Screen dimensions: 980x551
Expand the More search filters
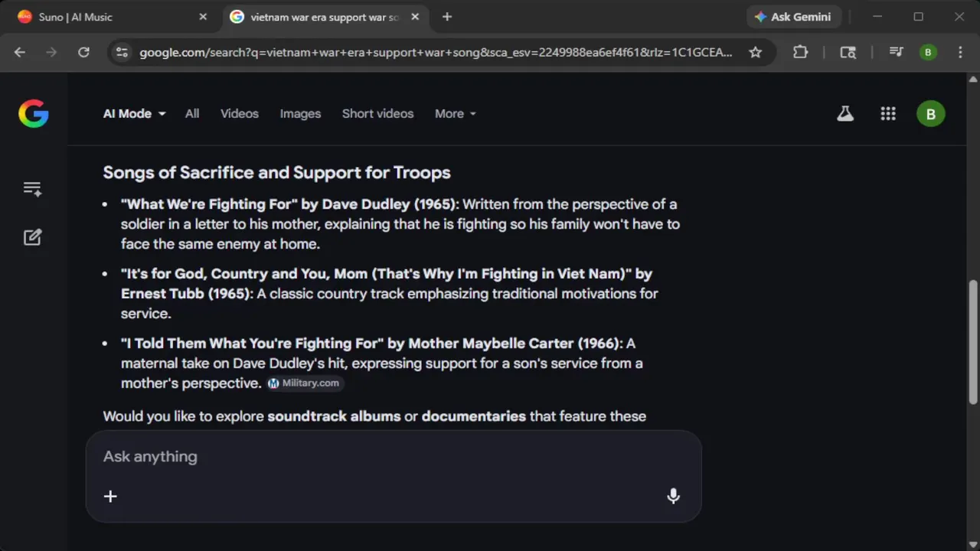click(455, 114)
